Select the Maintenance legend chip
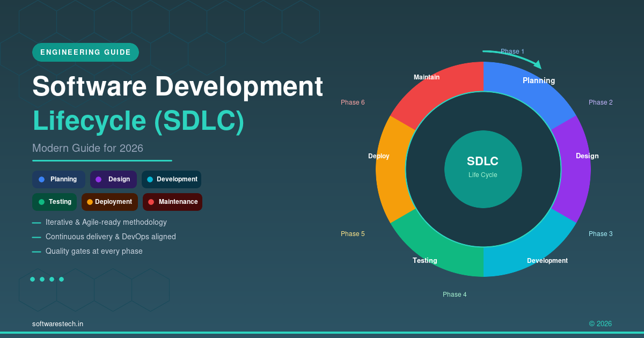This screenshot has width=644, height=338. (172, 202)
